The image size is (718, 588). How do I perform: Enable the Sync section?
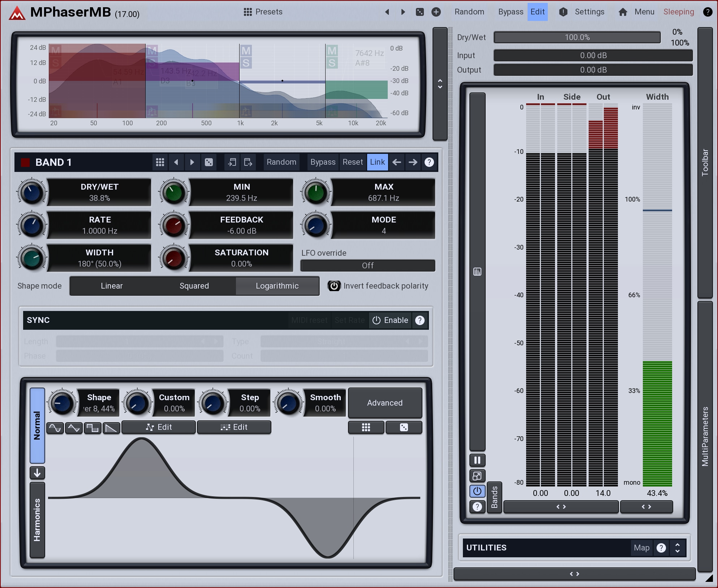390,320
